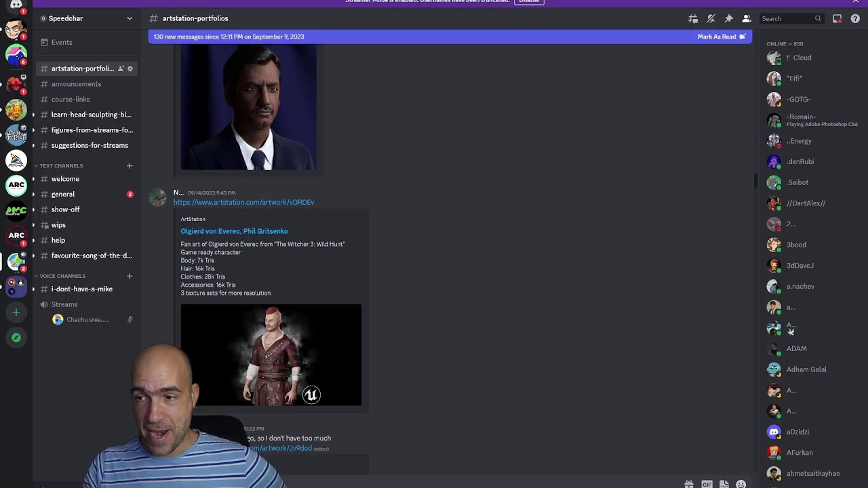Add a new text channel

point(130,166)
